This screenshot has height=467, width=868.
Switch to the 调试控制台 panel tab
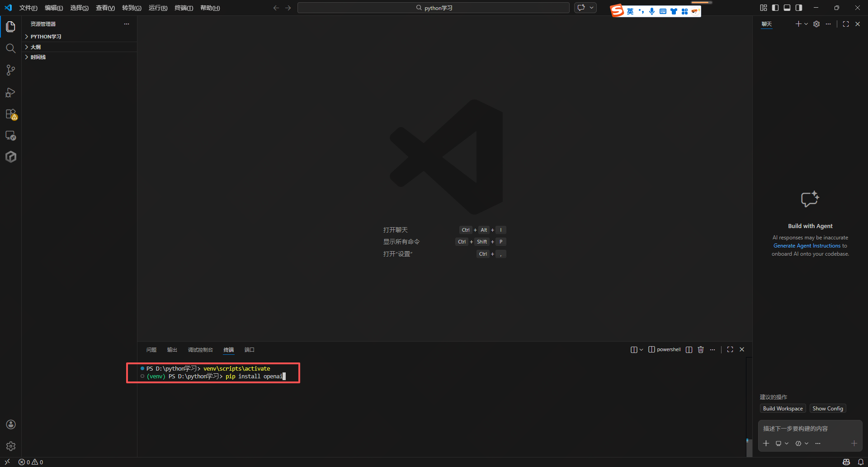coord(200,350)
